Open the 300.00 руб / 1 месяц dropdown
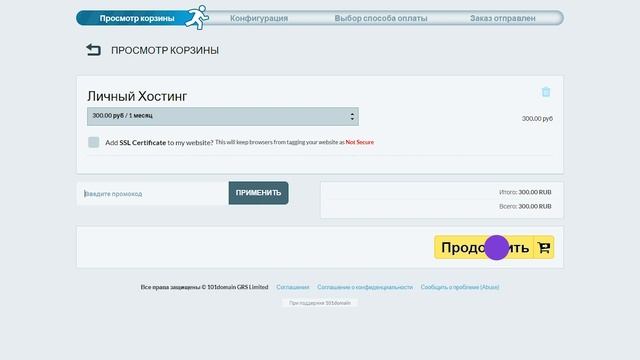Viewport: 640px width, 360px height. click(x=223, y=116)
